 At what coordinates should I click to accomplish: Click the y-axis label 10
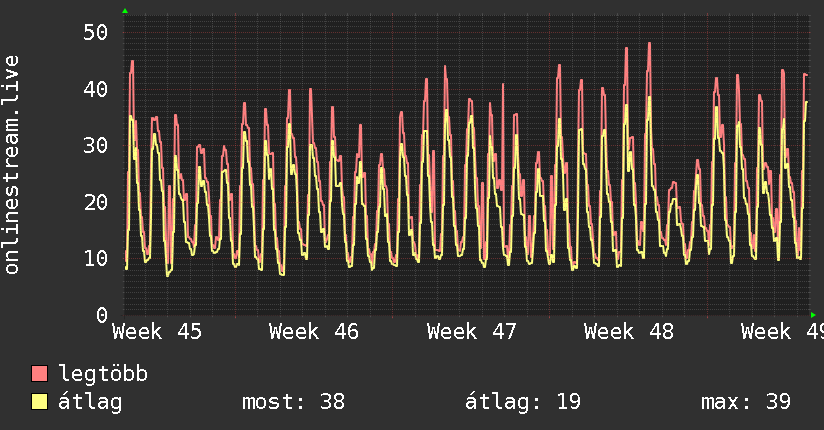tap(96, 259)
